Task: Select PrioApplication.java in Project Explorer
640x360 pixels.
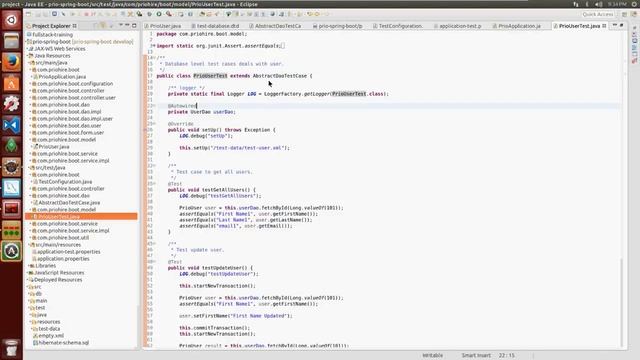Action: tap(62, 77)
